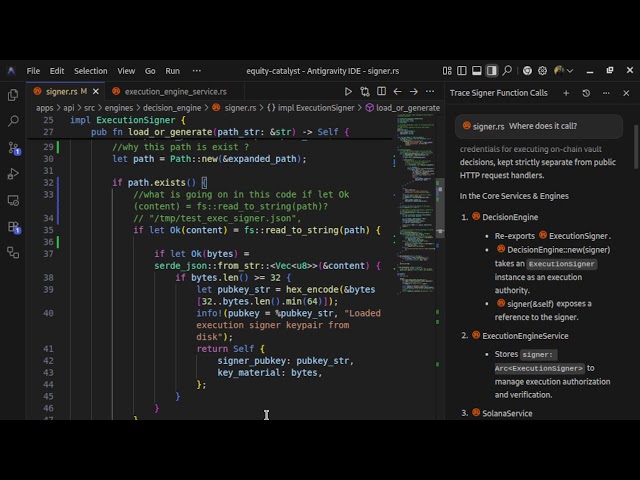Image resolution: width=640 pixels, height=480 pixels.
Task: Open Remote Explorer view icon
Action: pyautogui.click(x=13, y=200)
